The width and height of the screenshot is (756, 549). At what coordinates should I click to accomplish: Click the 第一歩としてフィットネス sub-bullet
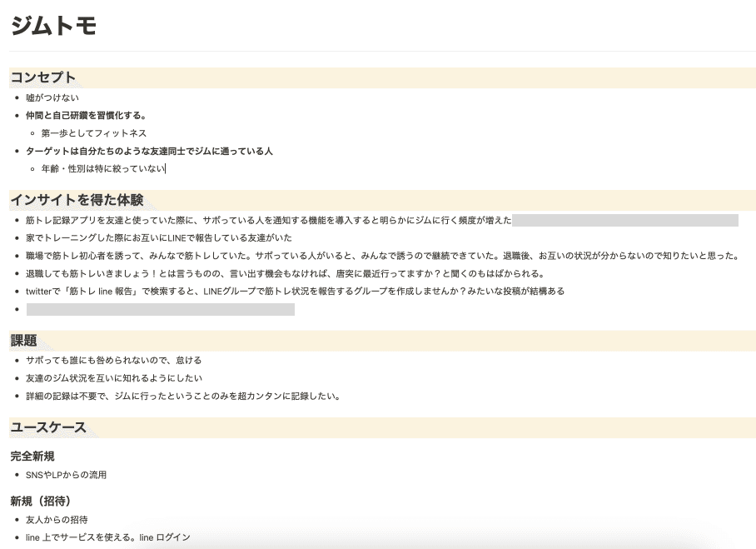pos(93,133)
